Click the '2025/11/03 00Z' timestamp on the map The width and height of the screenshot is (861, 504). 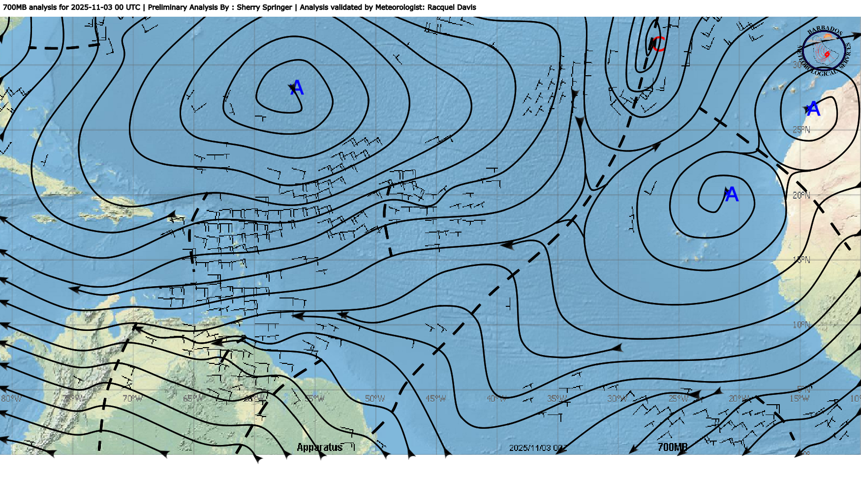point(538,448)
